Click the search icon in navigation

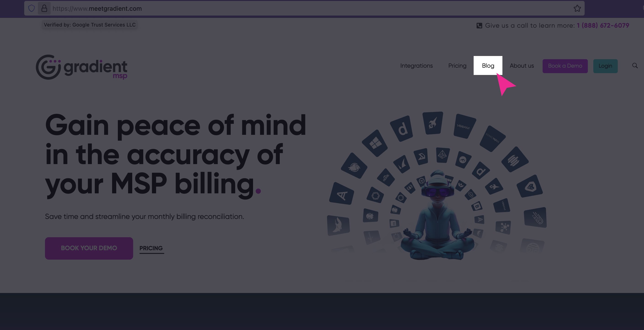pos(635,66)
